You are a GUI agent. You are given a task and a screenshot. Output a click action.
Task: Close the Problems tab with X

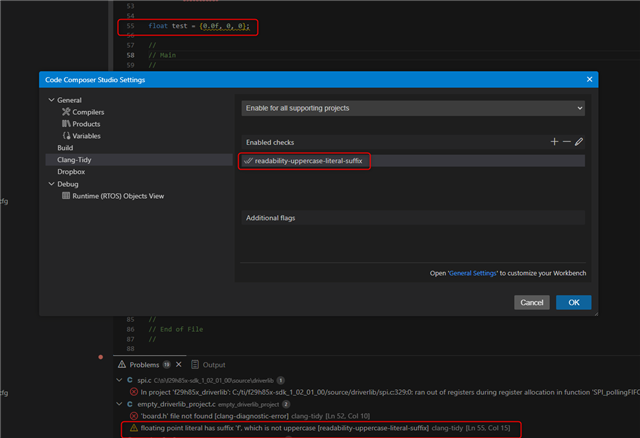tap(178, 364)
